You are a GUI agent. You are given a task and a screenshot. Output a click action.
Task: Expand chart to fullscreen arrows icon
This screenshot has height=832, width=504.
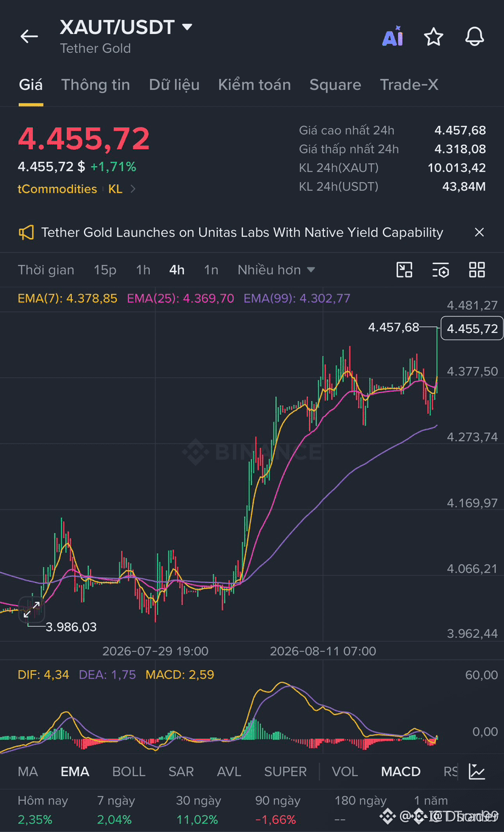[32, 609]
